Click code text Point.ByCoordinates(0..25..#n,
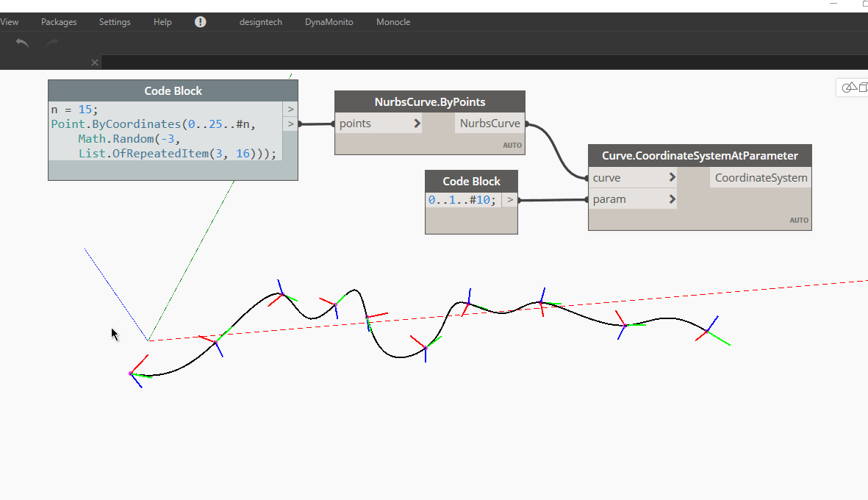The image size is (868, 500). pos(154,124)
